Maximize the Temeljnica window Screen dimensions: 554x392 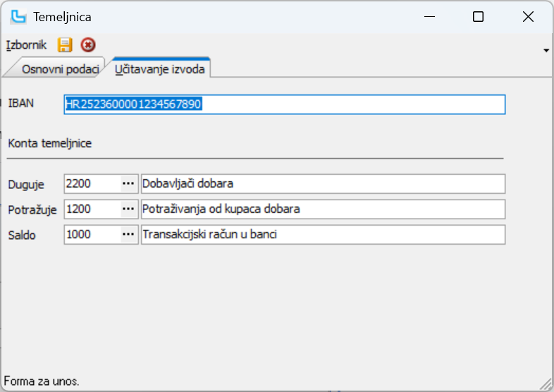(478, 17)
